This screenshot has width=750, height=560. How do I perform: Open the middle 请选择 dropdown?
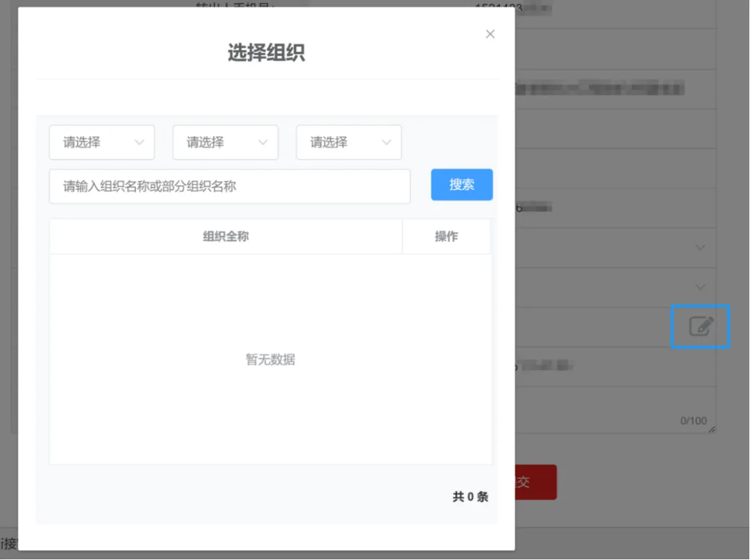pos(225,142)
